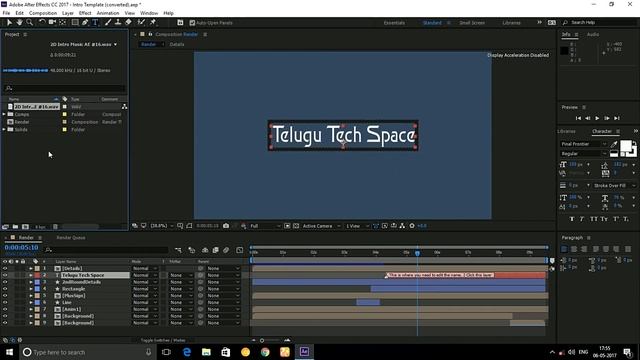Open the Active Camera dropdown
This screenshot has height=360, width=640.
coord(321,226)
